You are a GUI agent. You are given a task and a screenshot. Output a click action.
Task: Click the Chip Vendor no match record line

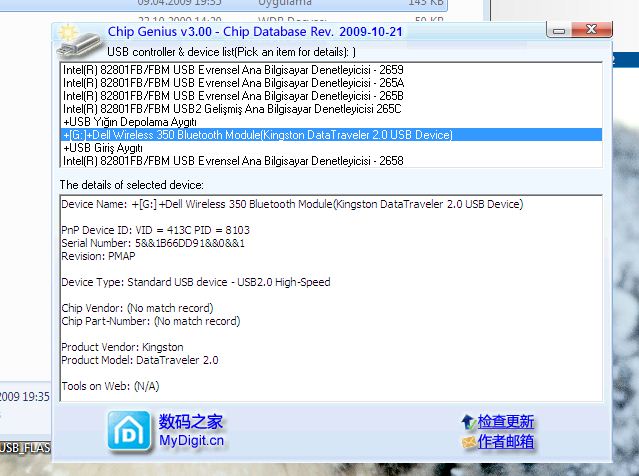[x=137, y=309]
